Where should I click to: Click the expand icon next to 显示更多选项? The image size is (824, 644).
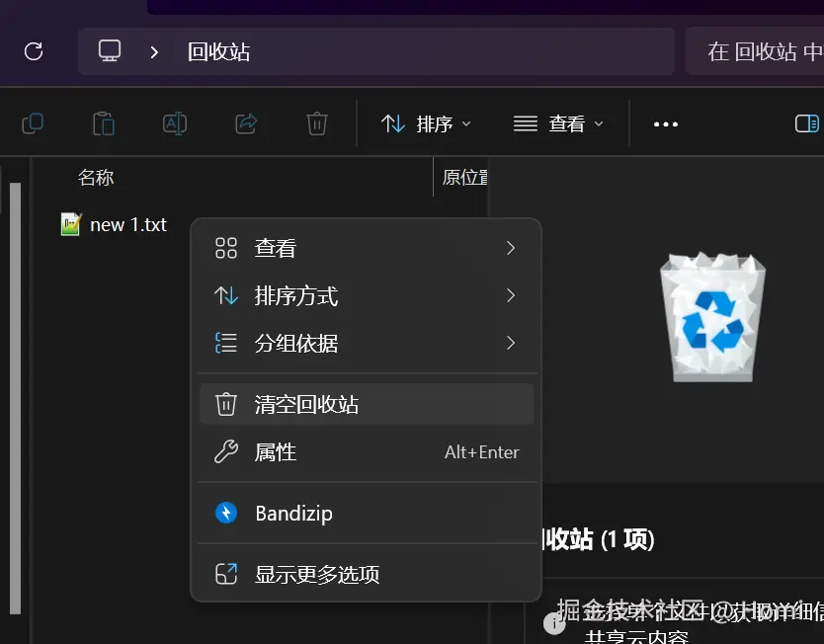point(226,574)
